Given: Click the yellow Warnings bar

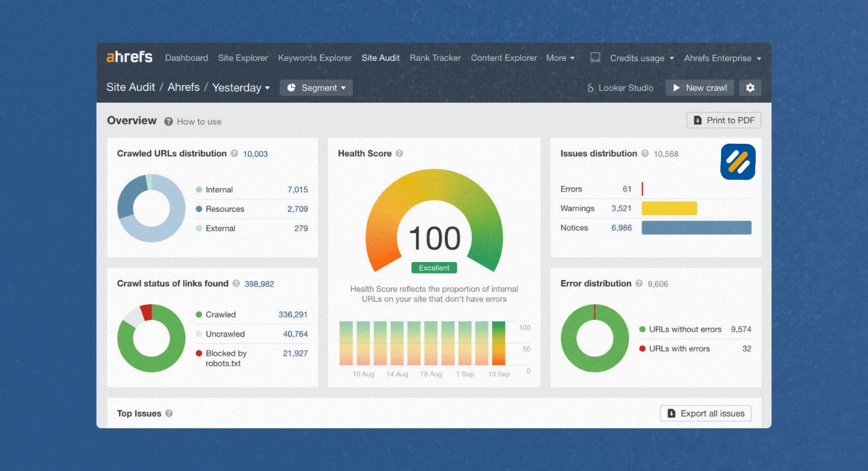Looking at the screenshot, I should point(670,208).
